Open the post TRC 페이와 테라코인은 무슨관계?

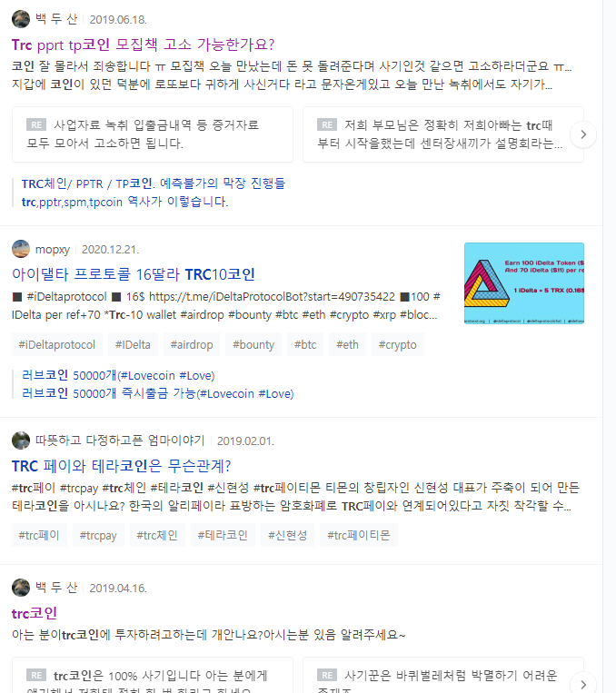(121, 466)
